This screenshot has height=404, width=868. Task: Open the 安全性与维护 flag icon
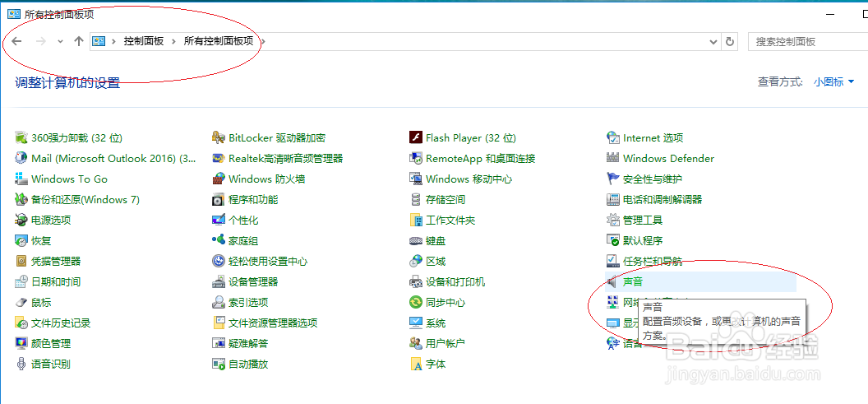tap(613, 179)
